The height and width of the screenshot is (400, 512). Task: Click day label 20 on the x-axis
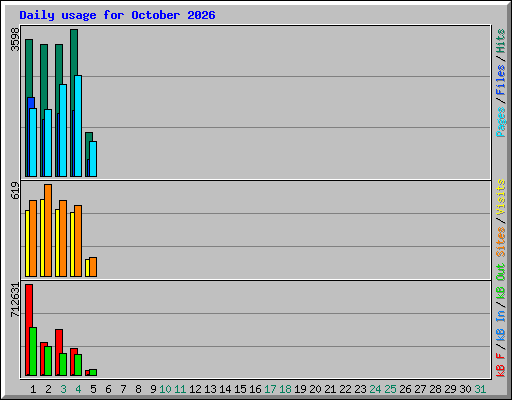pos(315,389)
